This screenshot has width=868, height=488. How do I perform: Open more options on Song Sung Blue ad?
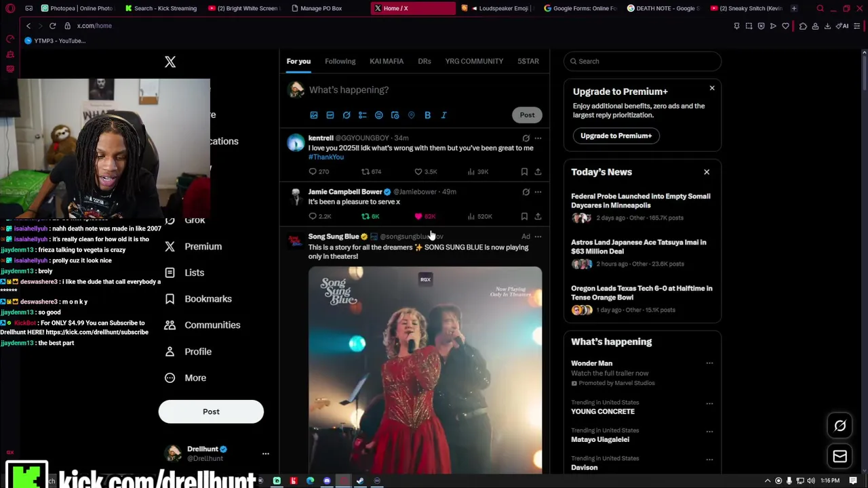click(x=538, y=237)
